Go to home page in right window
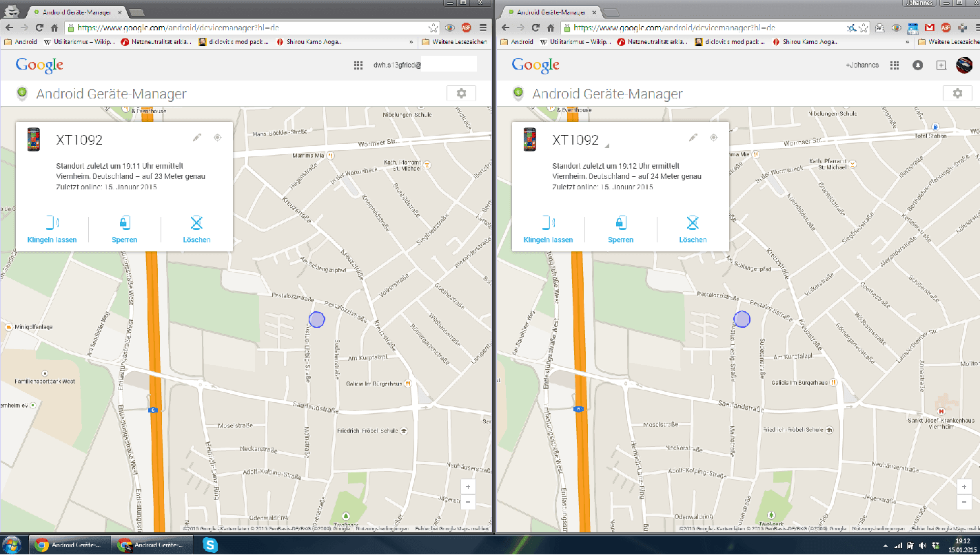Image resolution: width=980 pixels, height=555 pixels. (551, 28)
